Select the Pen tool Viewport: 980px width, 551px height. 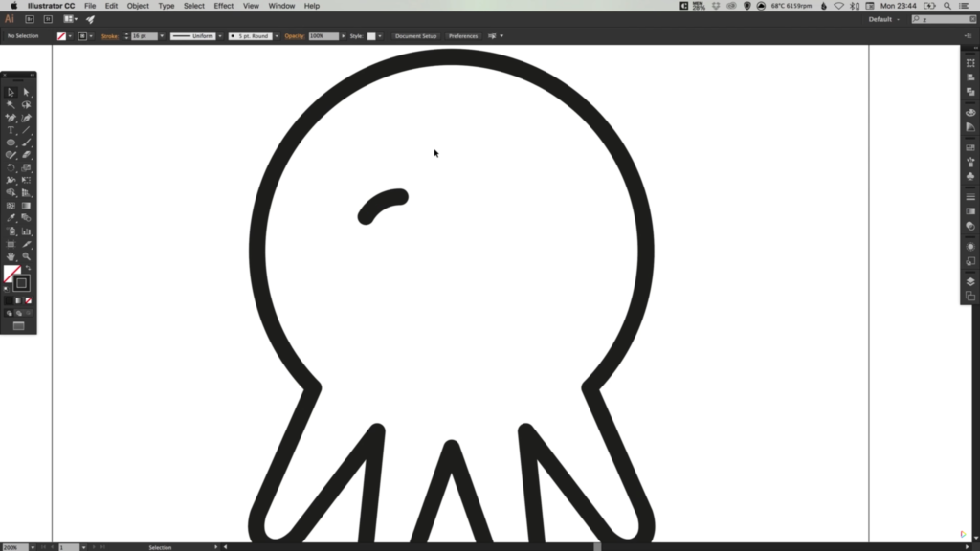coord(11,117)
